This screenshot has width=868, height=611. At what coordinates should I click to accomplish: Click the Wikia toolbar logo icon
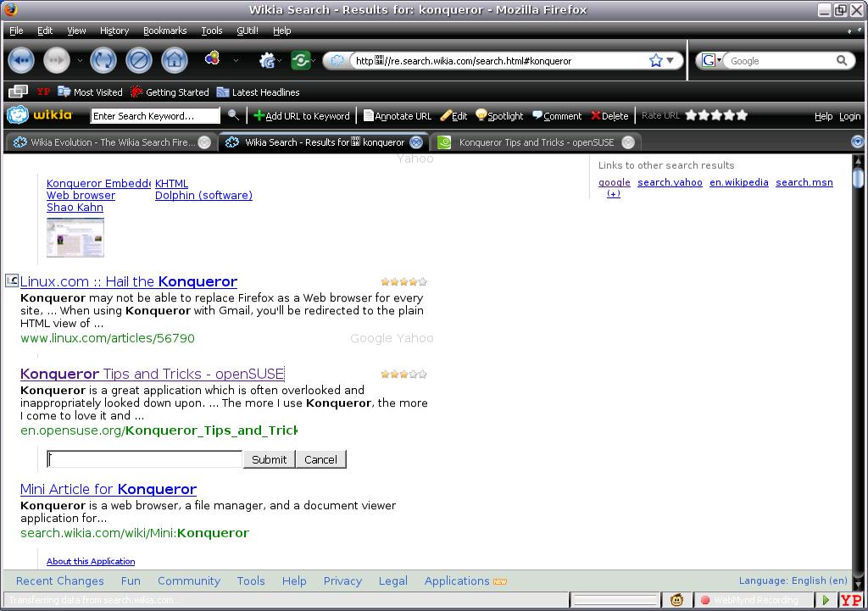click(17, 115)
